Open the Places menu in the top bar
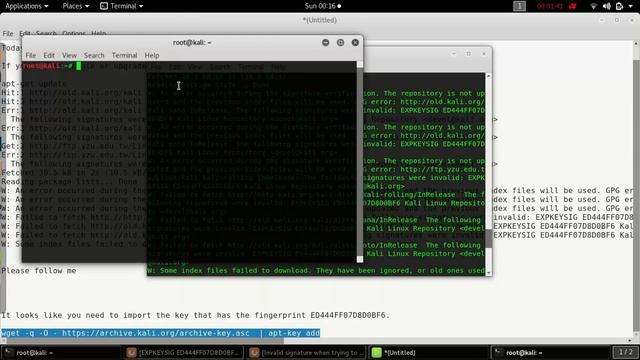The height and width of the screenshot is (360, 640). (76, 6)
